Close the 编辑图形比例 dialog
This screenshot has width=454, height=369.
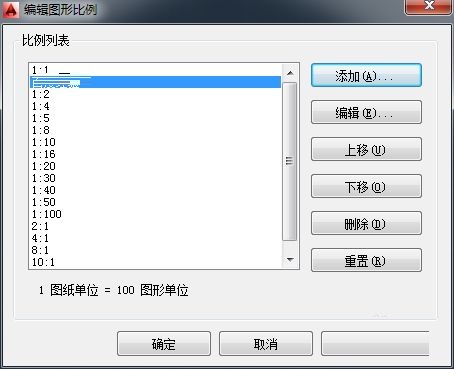pyautogui.click(x=429, y=6)
